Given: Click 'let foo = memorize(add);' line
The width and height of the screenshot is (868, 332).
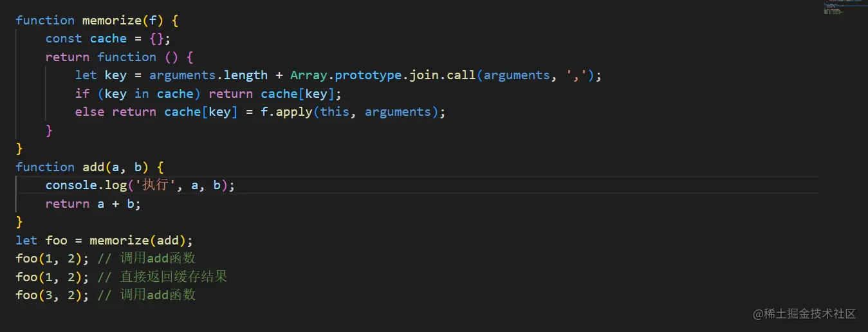Looking at the screenshot, I should coord(104,241).
